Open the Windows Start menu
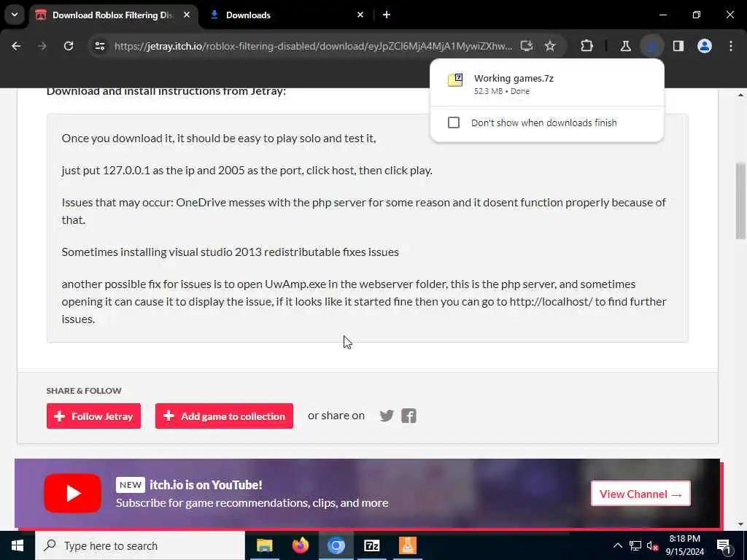This screenshot has height=560, width=747. pos(18,545)
